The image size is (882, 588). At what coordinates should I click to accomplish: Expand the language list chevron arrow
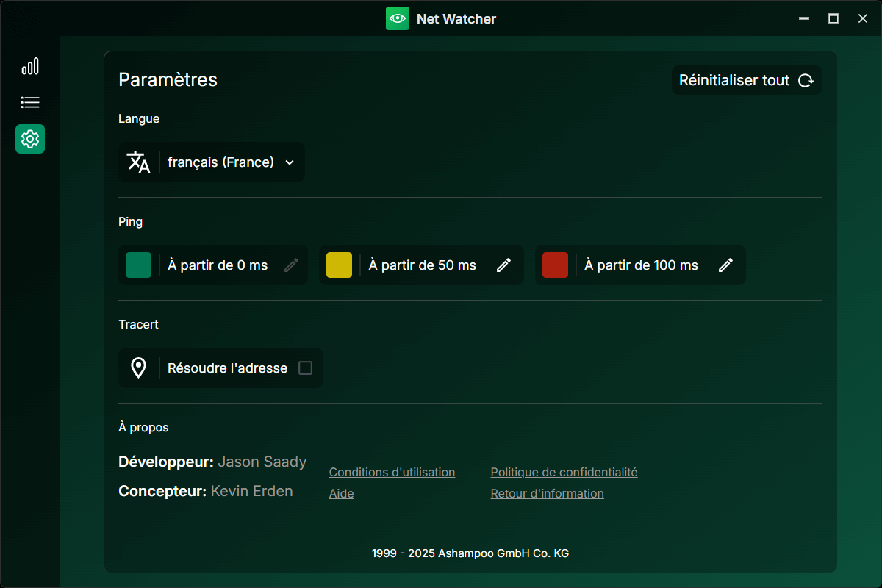pos(290,162)
